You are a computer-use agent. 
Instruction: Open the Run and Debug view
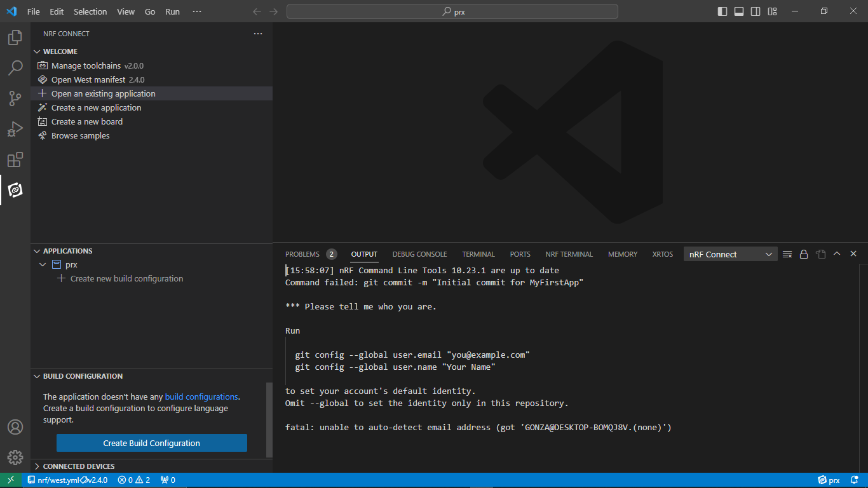(x=15, y=129)
